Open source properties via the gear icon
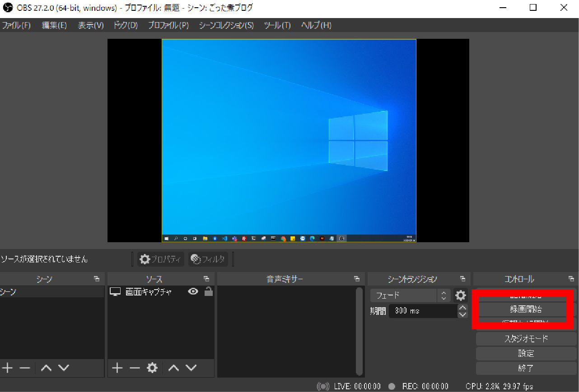Screen dimensions: 579x392 (x=152, y=368)
